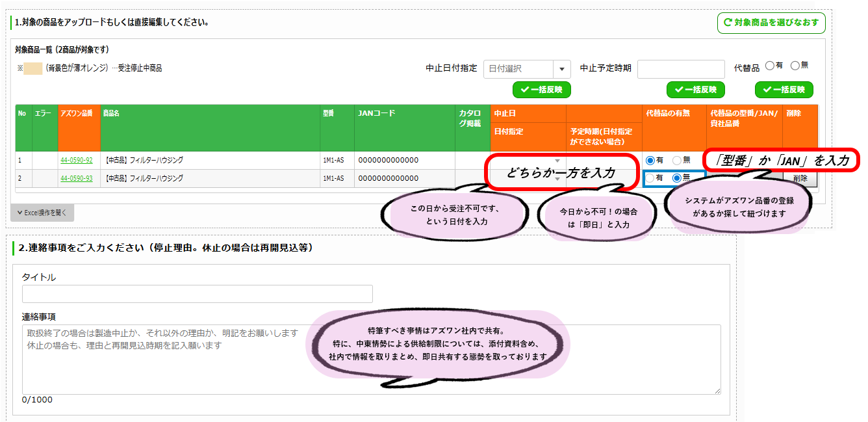Open product link 44-0590-92
Screen dimensions: 868x422
(x=76, y=160)
